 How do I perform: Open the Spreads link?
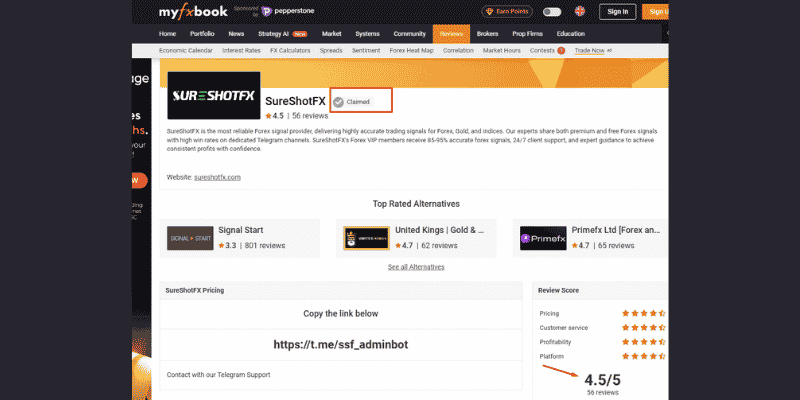[331, 51]
